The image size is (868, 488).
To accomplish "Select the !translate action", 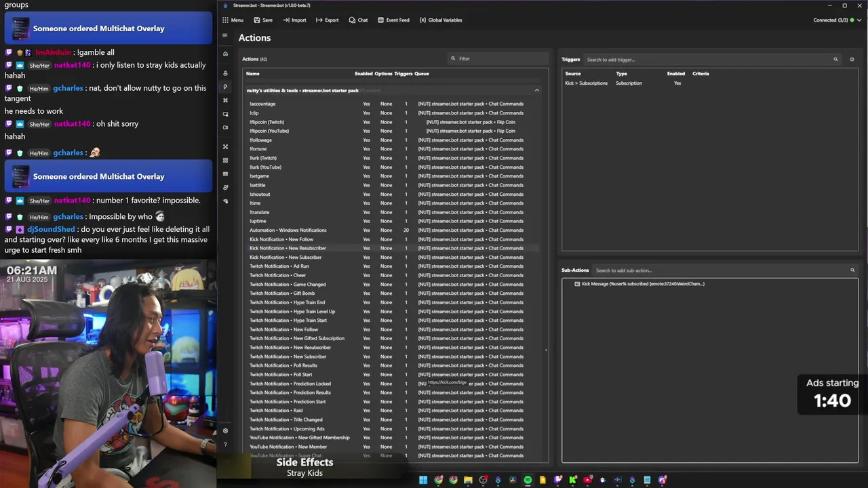I will tap(259, 212).
